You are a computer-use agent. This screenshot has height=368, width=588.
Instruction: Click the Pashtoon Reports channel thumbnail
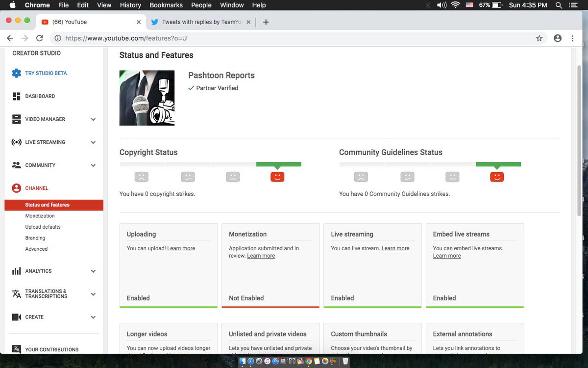147,98
